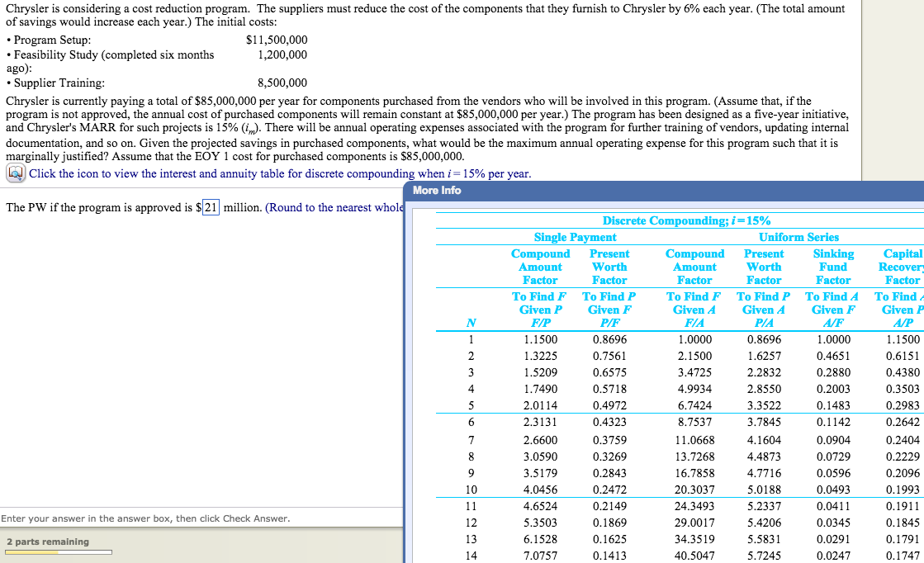This screenshot has height=563, width=924.
Task: Select the P/F value 0.8696 for N=1
Action: (610, 339)
